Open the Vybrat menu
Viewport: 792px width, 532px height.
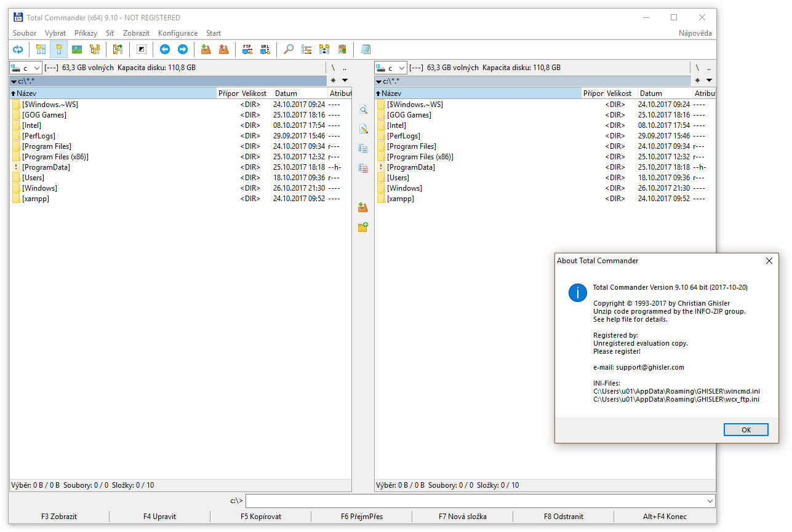[55, 33]
